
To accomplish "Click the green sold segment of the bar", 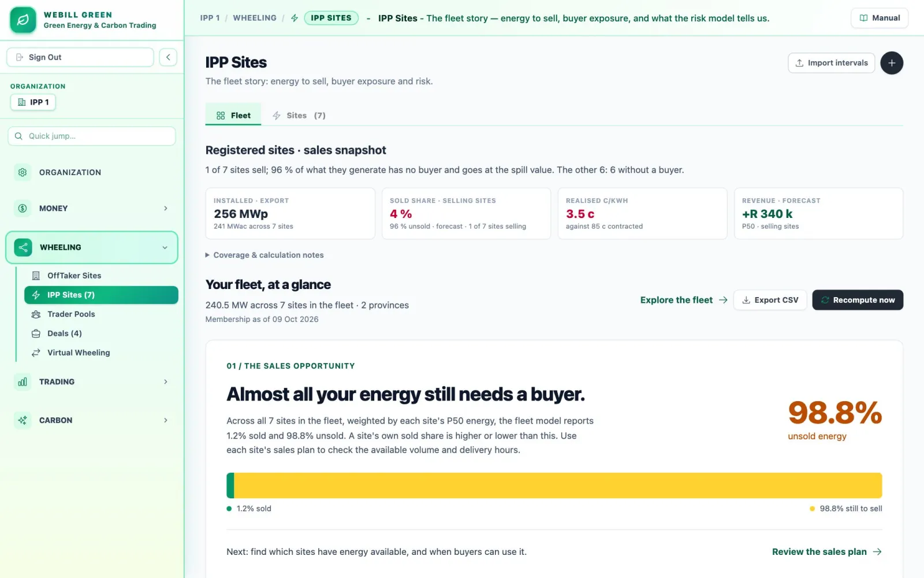I will (x=230, y=486).
